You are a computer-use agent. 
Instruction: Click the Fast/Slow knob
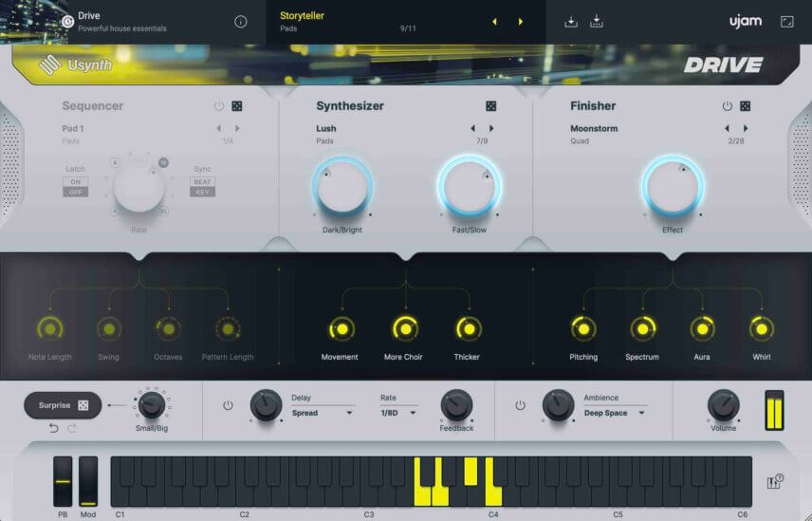tap(470, 186)
